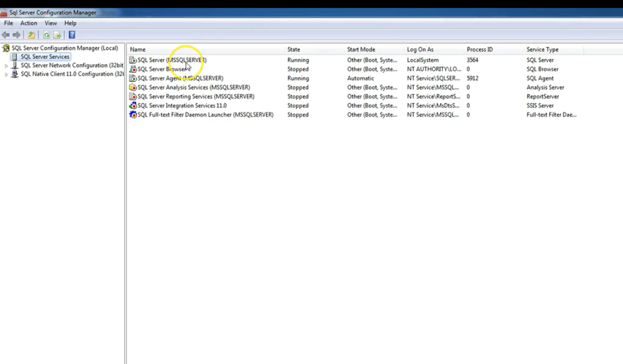Click the title bar application toolbox icon
Screen dimensions: 623x364
pos(4,12)
